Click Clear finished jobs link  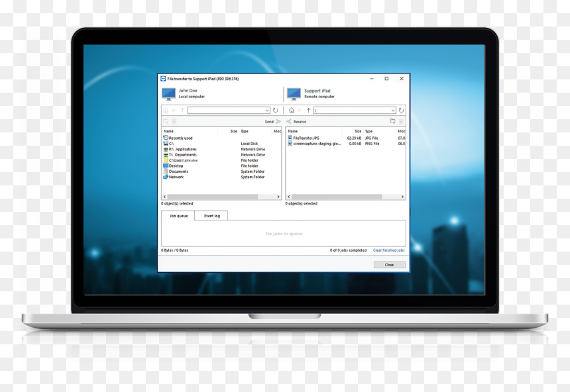coord(388,250)
